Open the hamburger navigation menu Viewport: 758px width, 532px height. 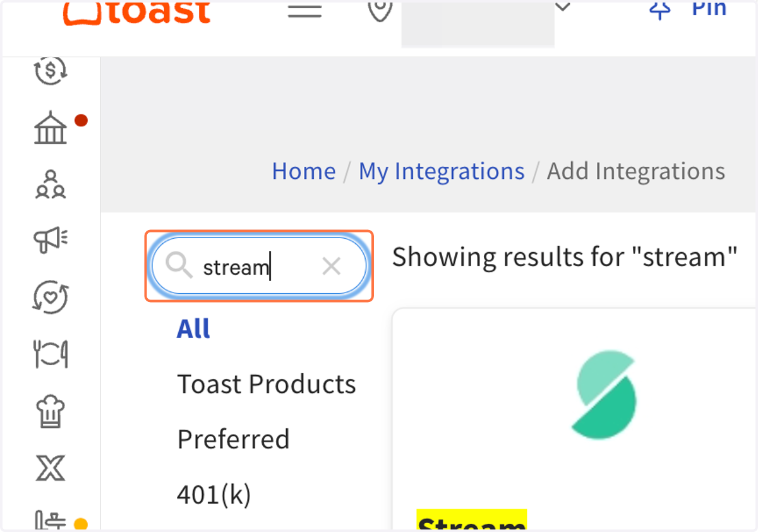pos(305,11)
